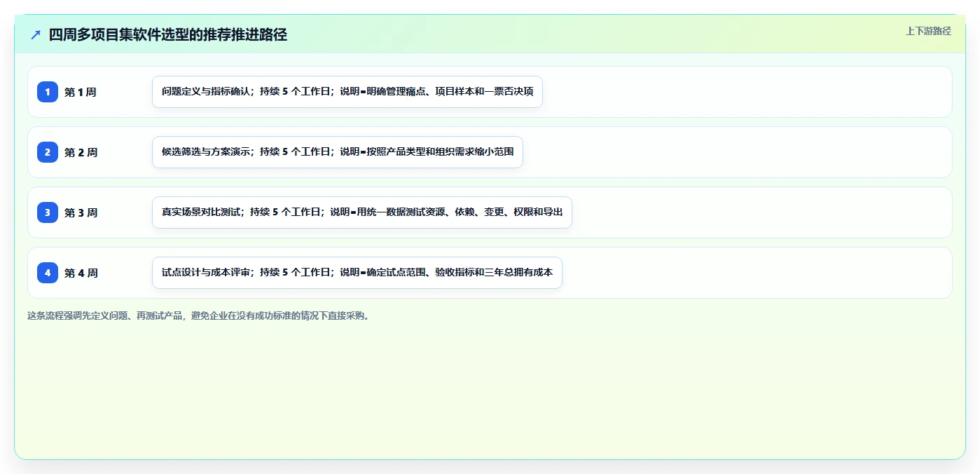Open the 试点设计与成本评审 step box
980x474 pixels.
(357, 273)
